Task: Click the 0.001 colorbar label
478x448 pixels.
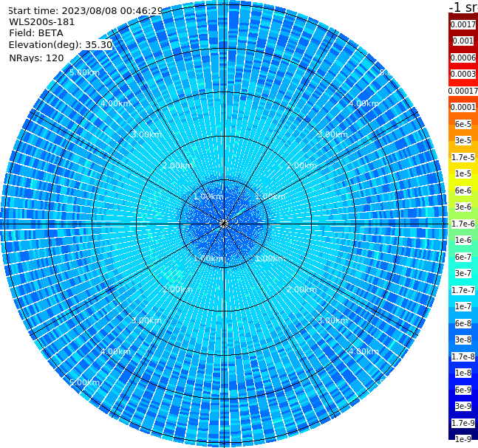Action: point(463,41)
